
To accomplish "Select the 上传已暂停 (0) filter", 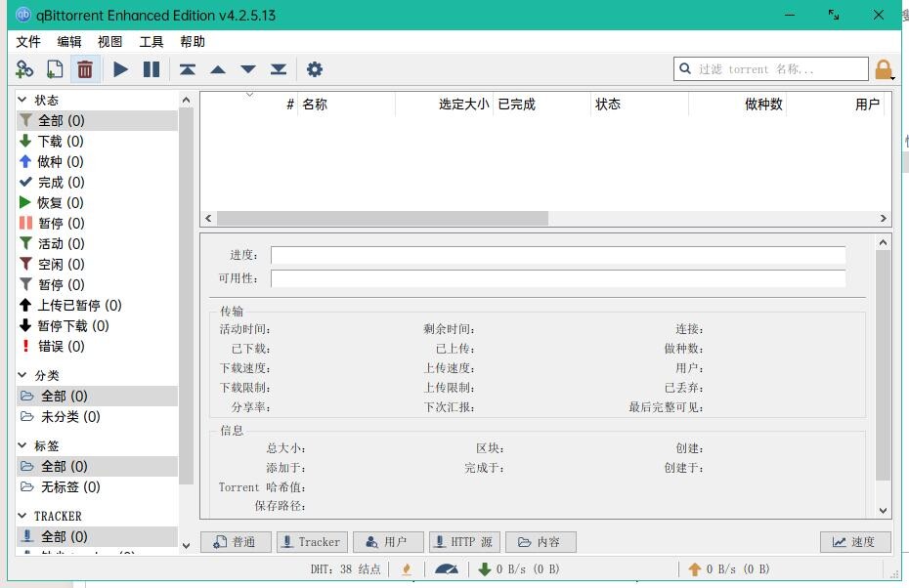I will pyautogui.click(x=97, y=306).
